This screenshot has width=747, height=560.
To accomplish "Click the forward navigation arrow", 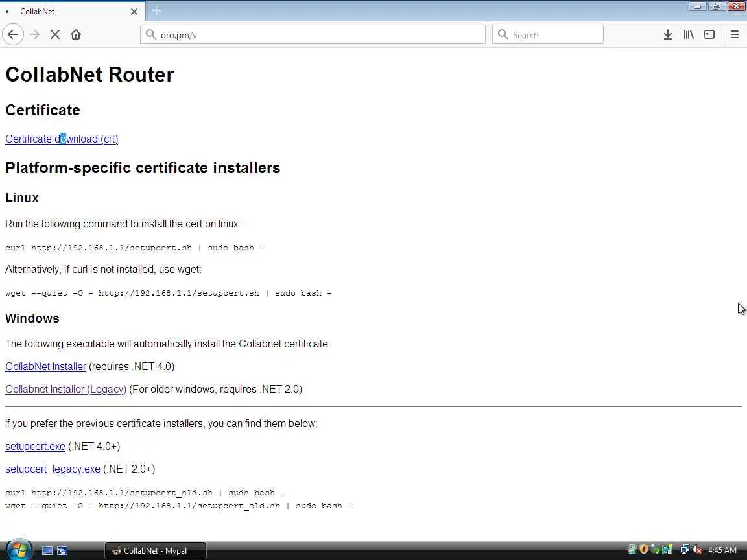I will pyautogui.click(x=34, y=35).
